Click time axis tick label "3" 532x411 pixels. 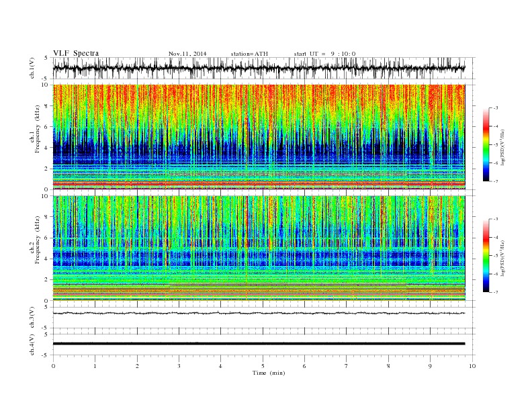pyautogui.click(x=179, y=366)
